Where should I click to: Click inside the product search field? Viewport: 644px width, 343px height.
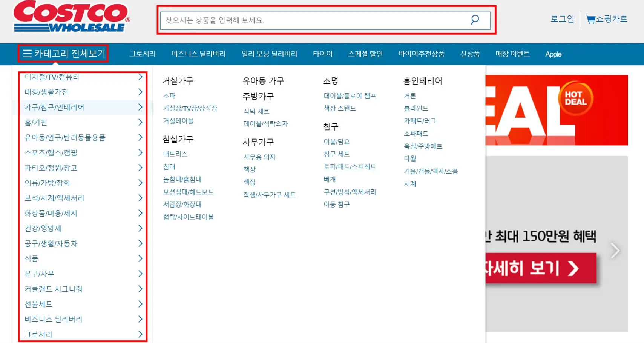tap(302, 20)
